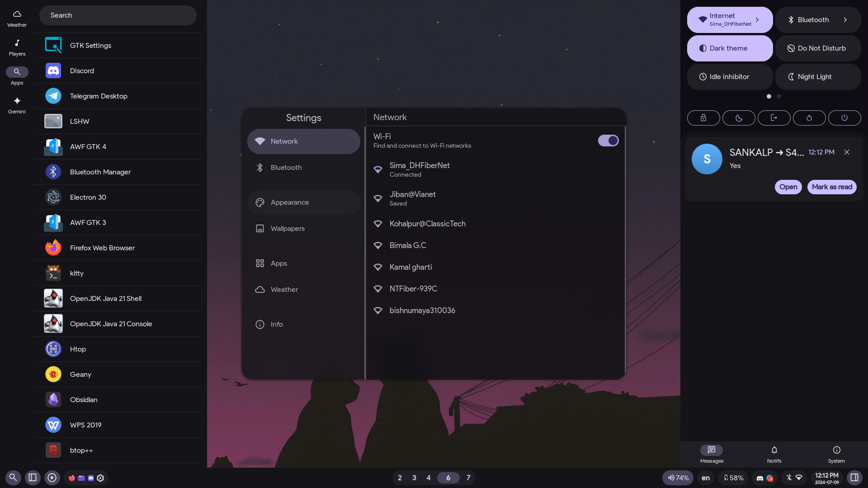Click Open on SANKALP notification
The height and width of the screenshot is (488, 868).
click(788, 187)
